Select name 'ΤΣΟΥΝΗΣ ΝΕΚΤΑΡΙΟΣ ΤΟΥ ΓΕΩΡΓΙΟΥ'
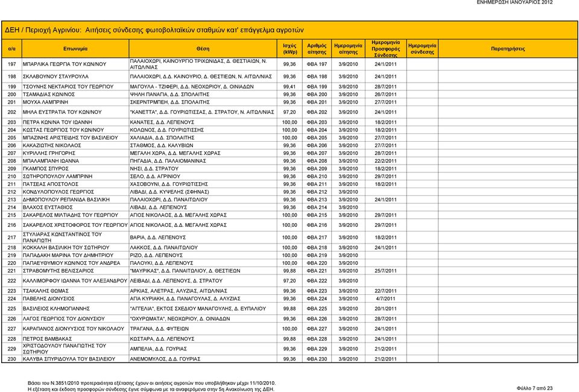Image resolution: width=579 pixels, height=392 pixels. 68,87
